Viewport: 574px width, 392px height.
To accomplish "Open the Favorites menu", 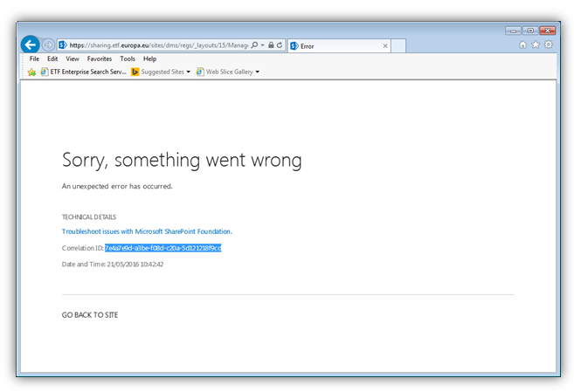I will 99,59.
